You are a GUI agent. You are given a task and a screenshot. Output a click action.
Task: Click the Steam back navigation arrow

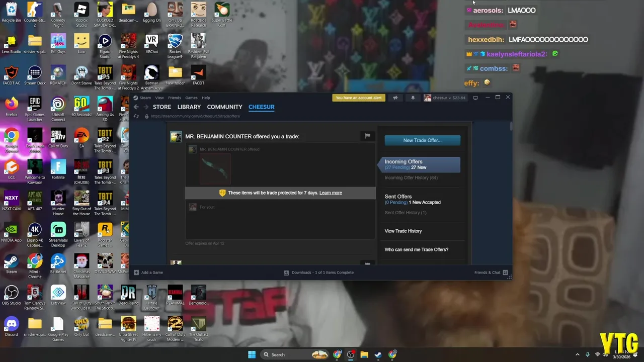[136, 107]
